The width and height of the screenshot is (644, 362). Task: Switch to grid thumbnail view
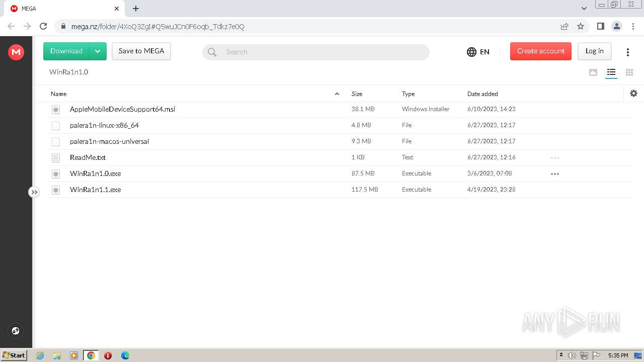click(629, 72)
